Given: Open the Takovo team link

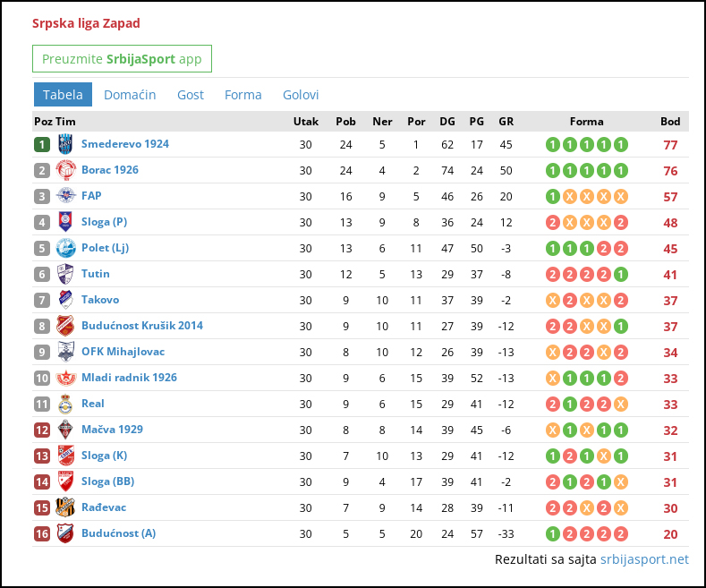Looking at the screenshot, I should pos(100,300).
